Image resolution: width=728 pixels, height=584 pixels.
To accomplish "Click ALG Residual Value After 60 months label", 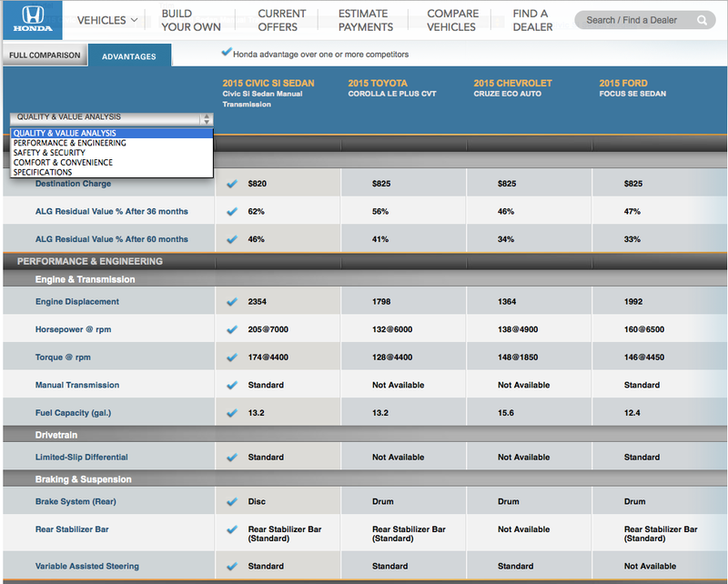I will tap(111, 239).
